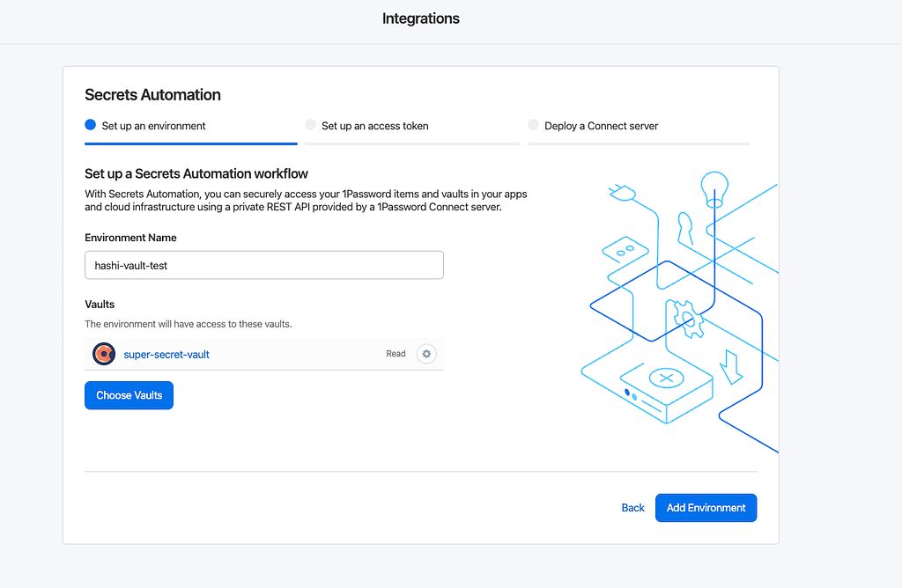Select the 'Set up an access token' step dot
The height and width of the screenshot is (588, 902).
tap(310, 125)
